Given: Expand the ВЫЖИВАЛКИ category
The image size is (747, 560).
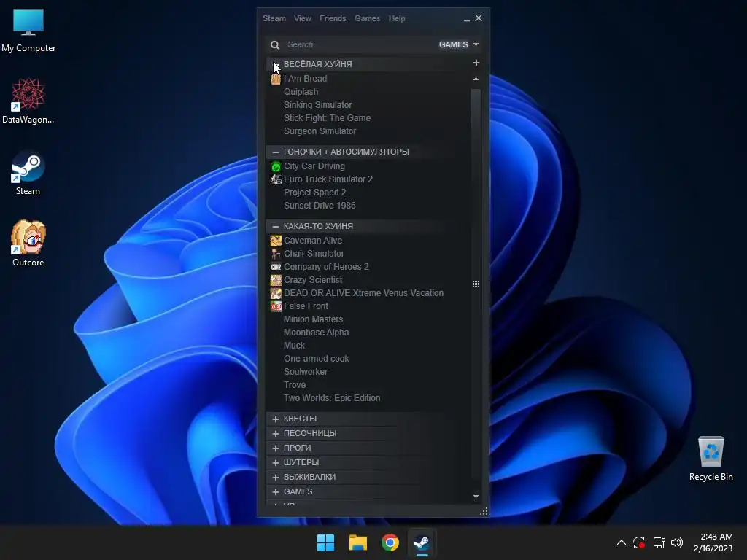Looking at the screenshot, I should click(x=275, y=477).
